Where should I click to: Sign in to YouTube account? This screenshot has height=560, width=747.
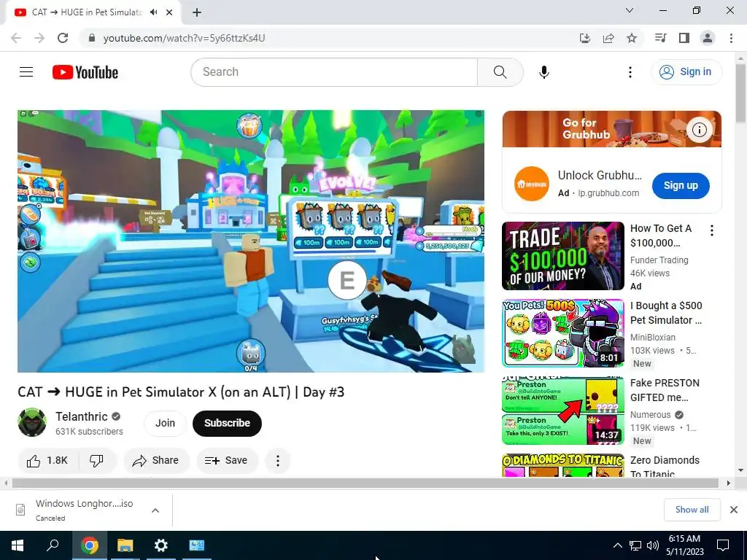click(x=686, y=72)
